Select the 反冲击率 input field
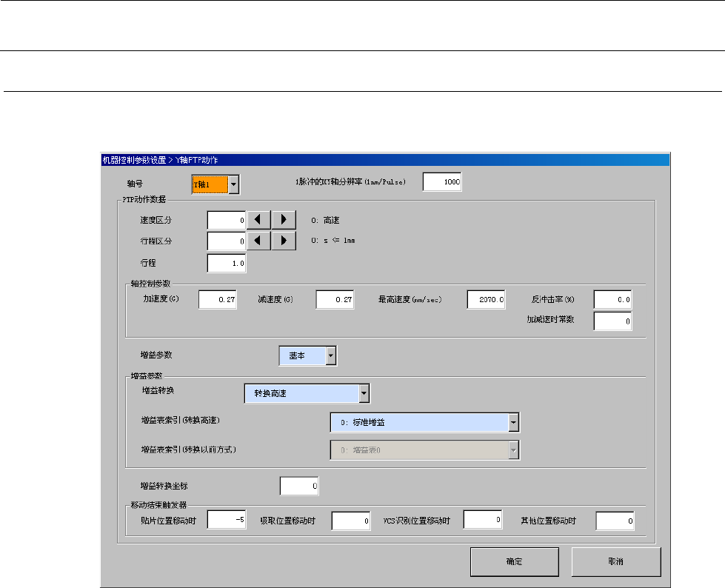This screenshot has width=725, height=588. pyautogui.click(x=612, y=299)
